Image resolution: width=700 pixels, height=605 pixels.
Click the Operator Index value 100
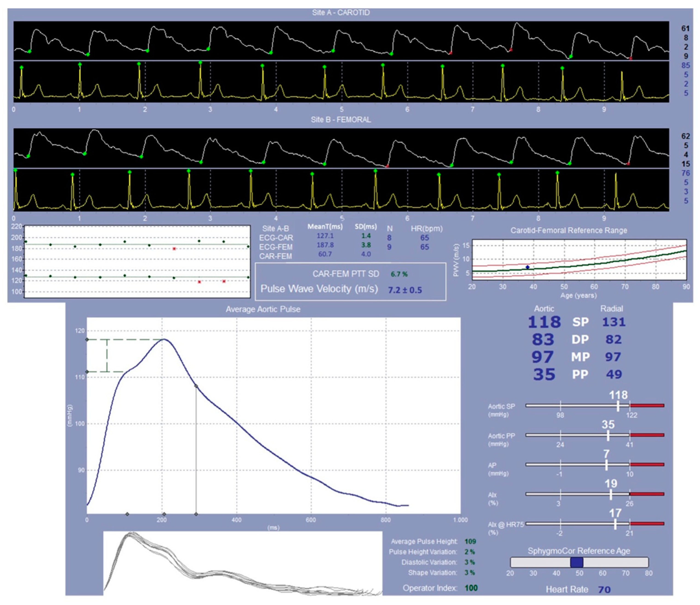pos(471,588)
